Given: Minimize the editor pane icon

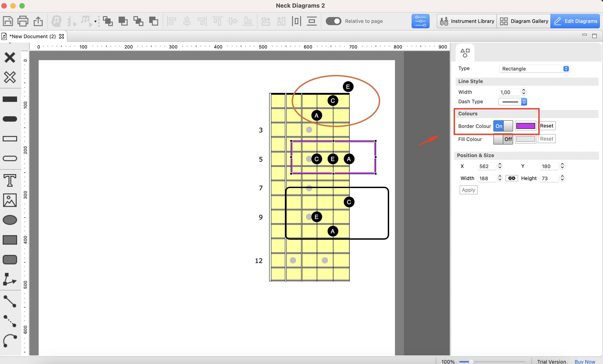Looking at the screenshot, I should pyautogui.click(x=585, y=35).
